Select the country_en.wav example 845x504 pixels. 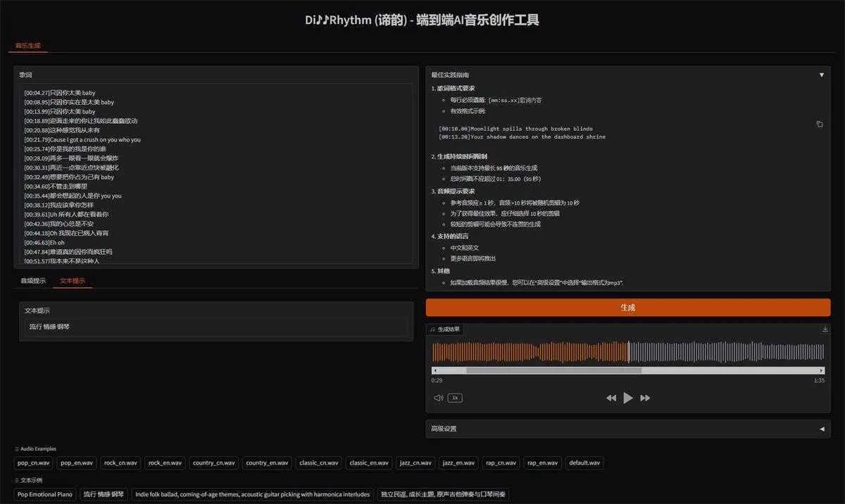267,462
